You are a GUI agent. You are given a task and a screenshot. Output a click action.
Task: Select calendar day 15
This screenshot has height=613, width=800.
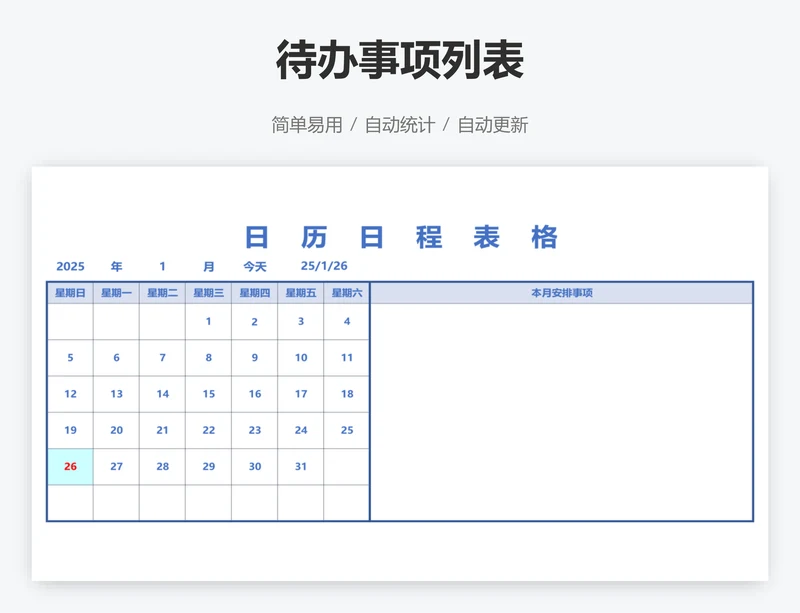pos(209,394)
